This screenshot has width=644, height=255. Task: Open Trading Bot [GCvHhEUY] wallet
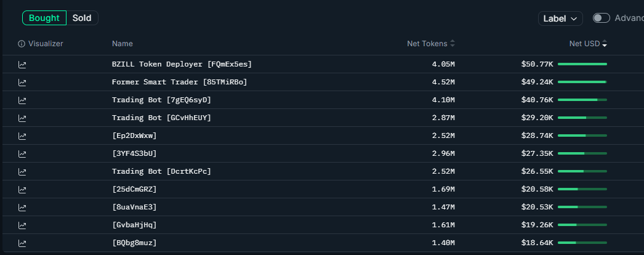coord(161,118)
